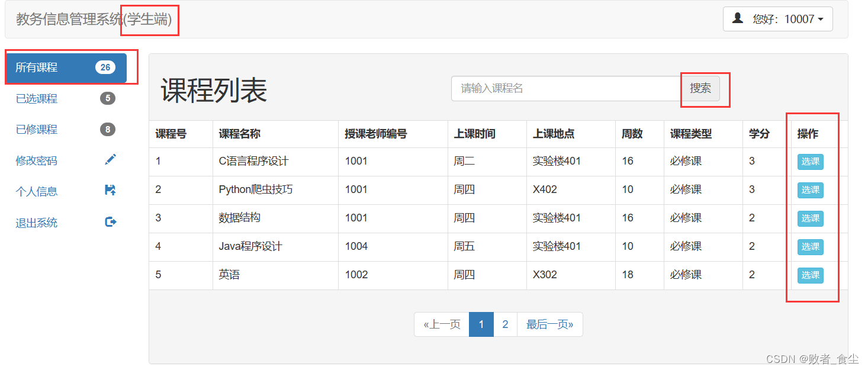
Task: Select page 1 in pagination
Action: pyautogui.click(x=481, y=324)
